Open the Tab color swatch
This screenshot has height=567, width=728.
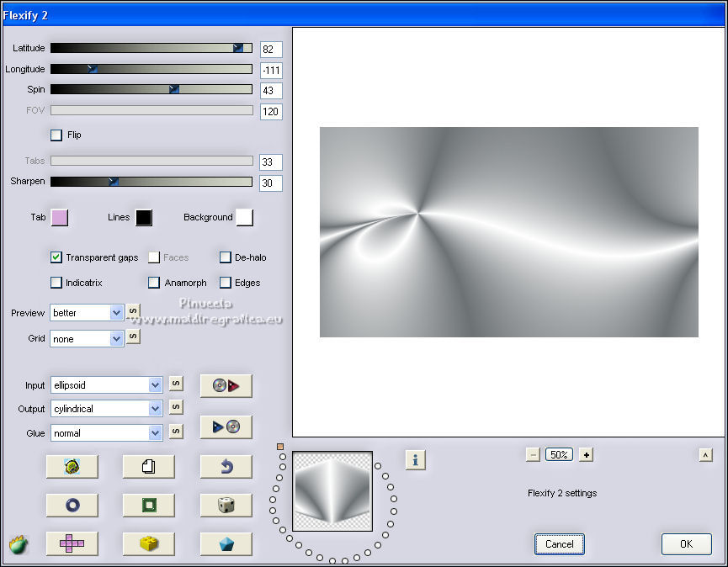click(60, 218)
